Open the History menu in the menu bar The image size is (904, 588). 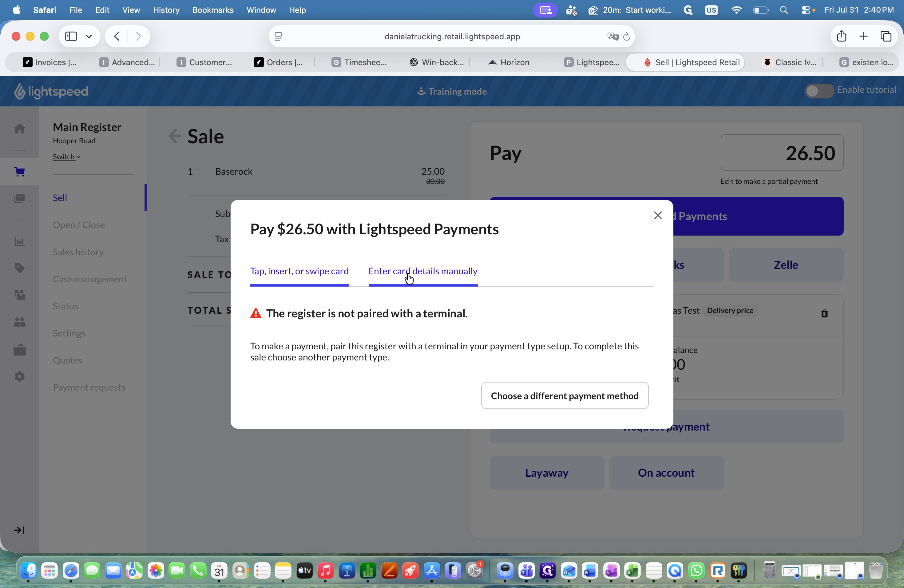click(166, 10)
